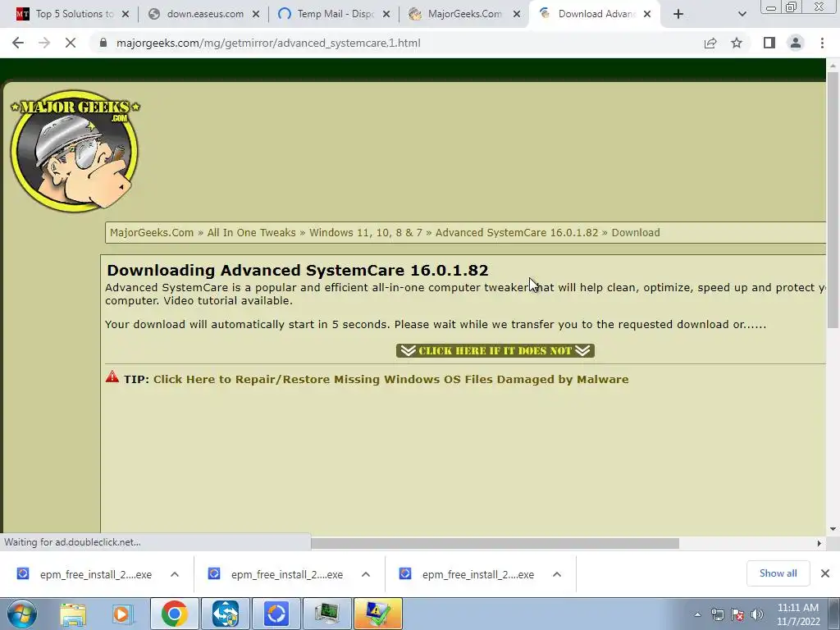
Task: Expand options for third download item
Action: [557, 574]
